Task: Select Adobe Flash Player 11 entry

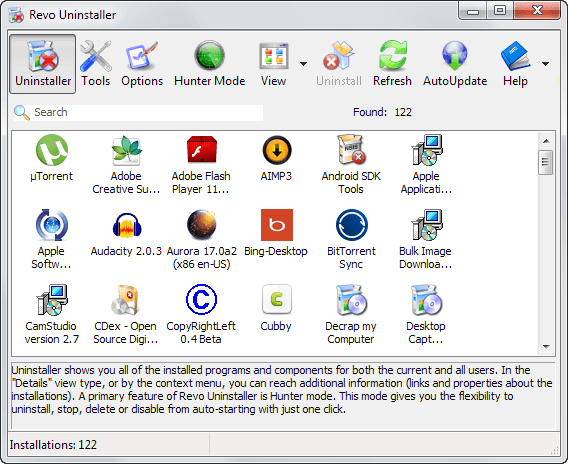Action: (201, 165)
